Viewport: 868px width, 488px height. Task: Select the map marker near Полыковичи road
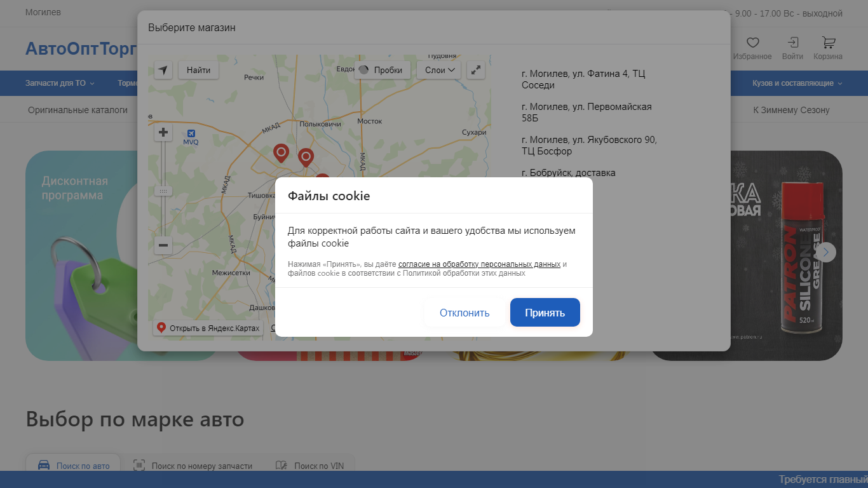(x=306, y=158)
